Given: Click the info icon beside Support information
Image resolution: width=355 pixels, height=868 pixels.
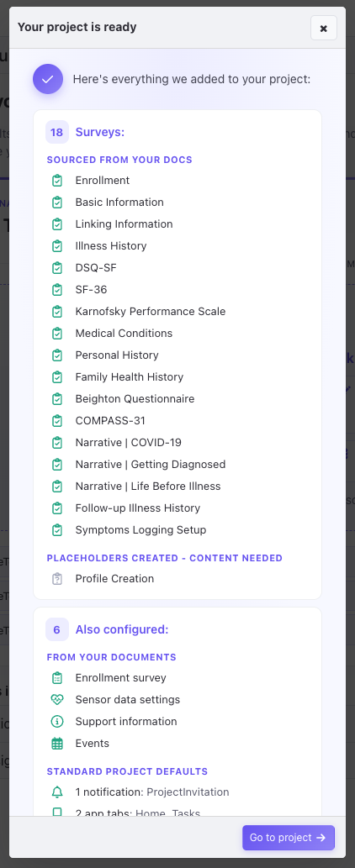Looking at the screenshot, I should 57,721.
